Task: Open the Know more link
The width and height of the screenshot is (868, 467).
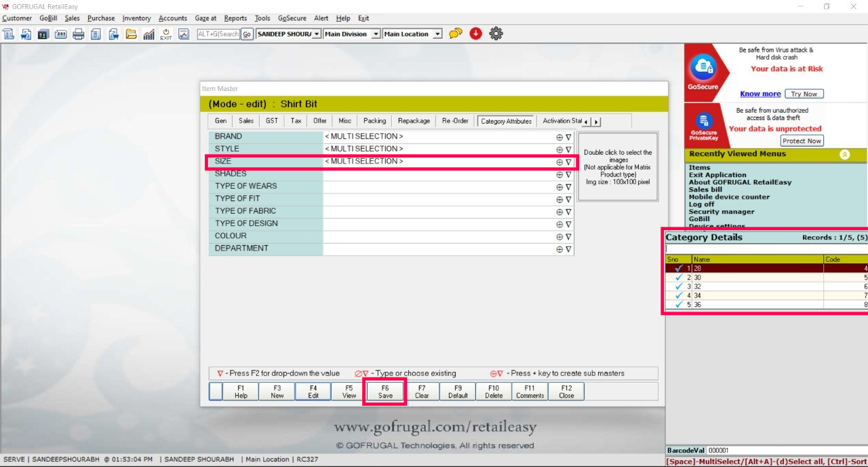Action: [760, 94]
